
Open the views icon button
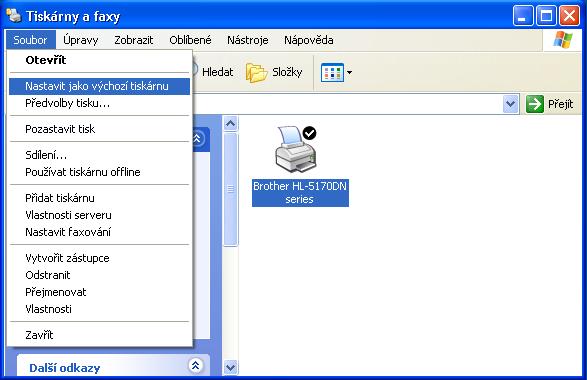(x=332, y=72)
